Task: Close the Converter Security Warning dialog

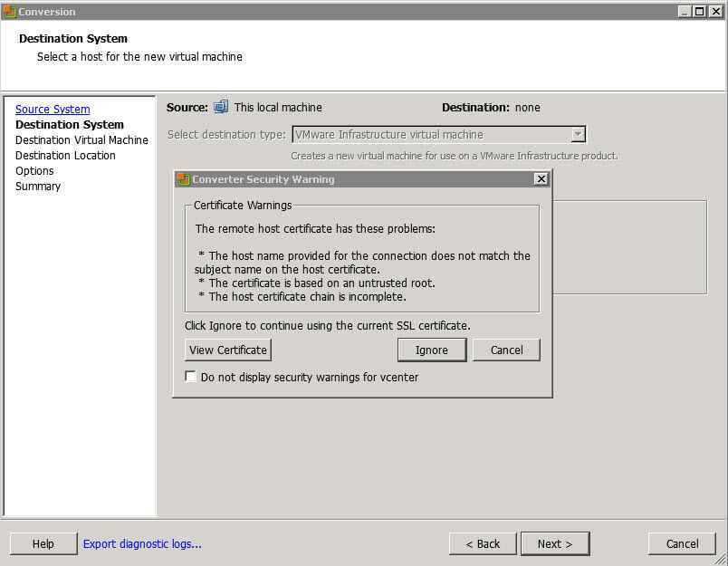Action: 541,179
